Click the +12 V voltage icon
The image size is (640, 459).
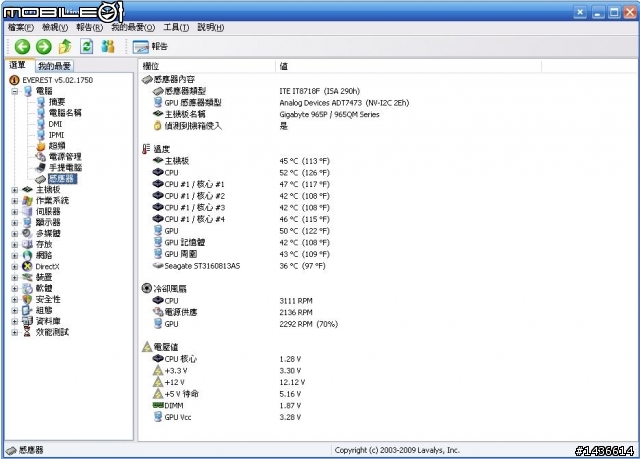[x=158, y=382]
